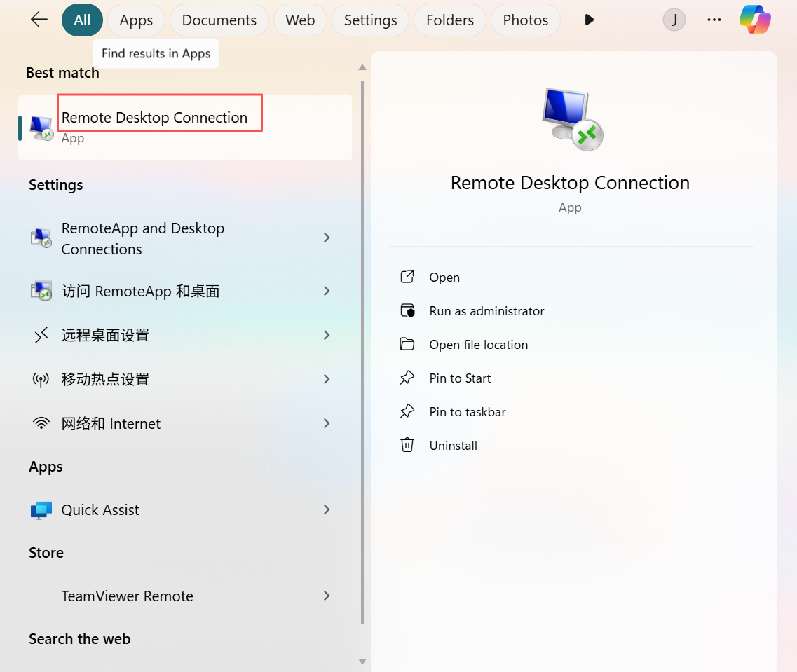The image size is (797, 672).
Task: Click the scroll down arrow of results list
Action: coord(362,661)
